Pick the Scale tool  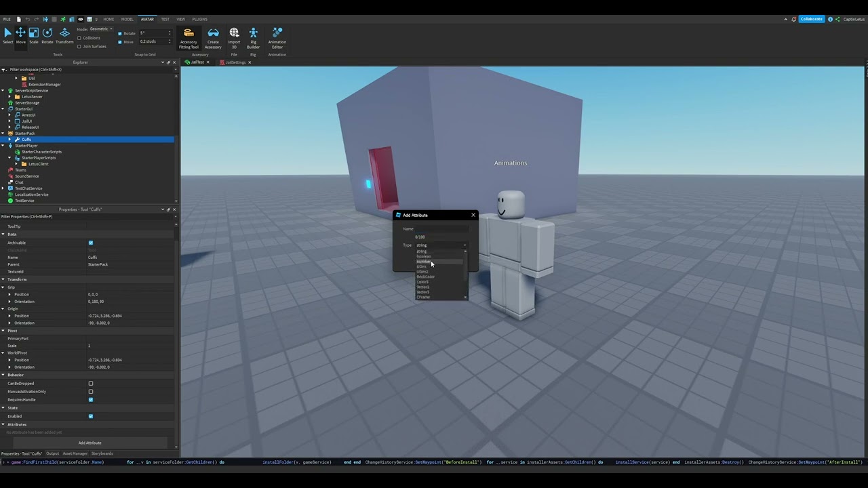33,35
